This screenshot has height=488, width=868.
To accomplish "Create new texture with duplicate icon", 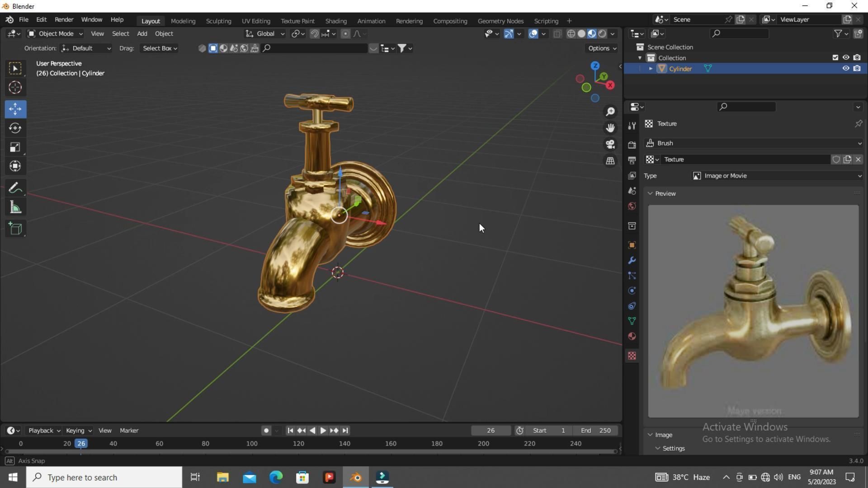I will 847,160.
